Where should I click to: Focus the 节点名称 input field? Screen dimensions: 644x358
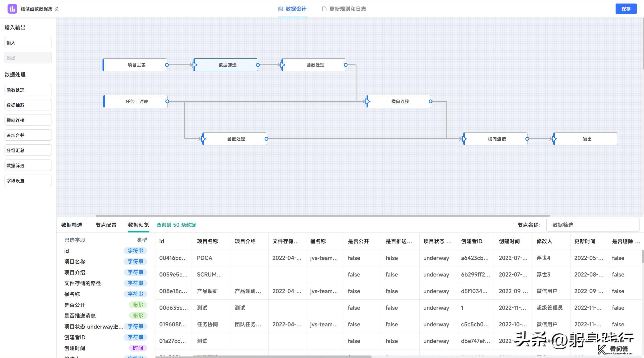593,225
